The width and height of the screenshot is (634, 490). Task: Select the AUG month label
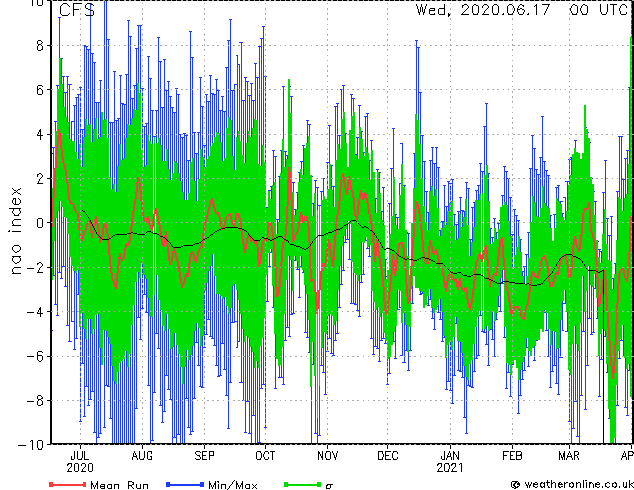click(x=142, y=456)
